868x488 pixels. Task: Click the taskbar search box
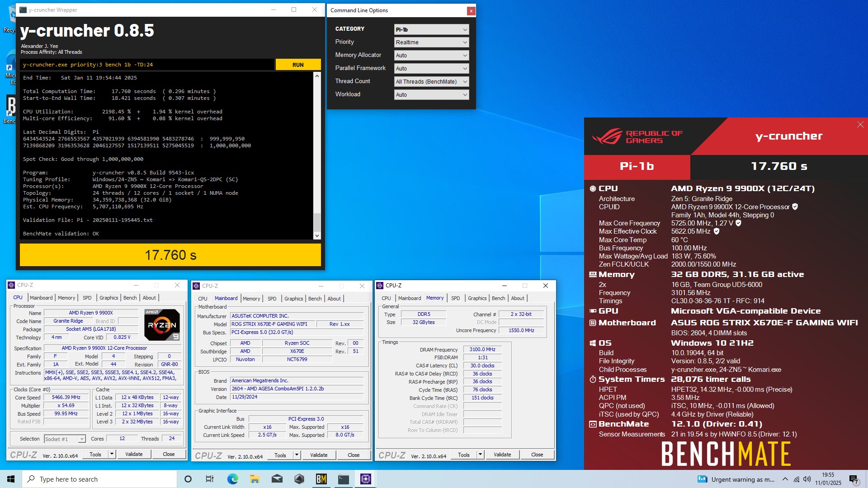pos(99,479)
